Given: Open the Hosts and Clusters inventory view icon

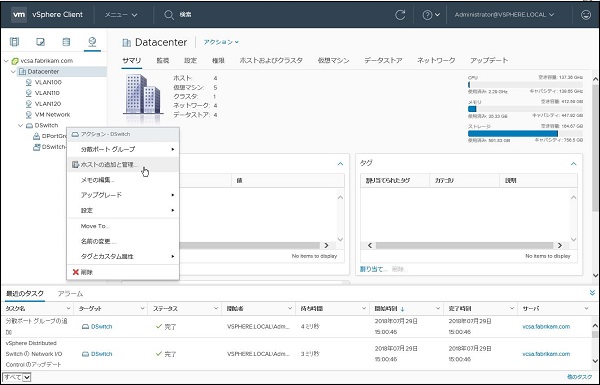Looking at the screenshot, I should pos(14,41).
